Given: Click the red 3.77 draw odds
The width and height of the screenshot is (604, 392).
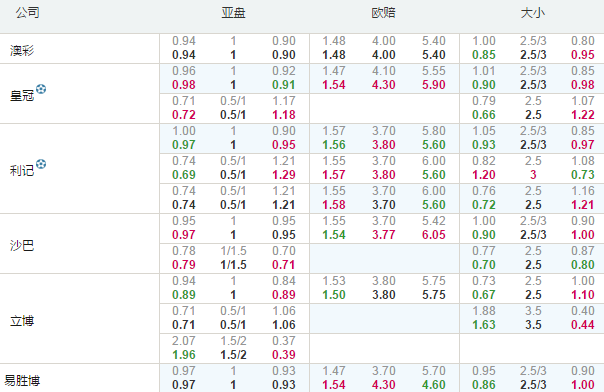Looking at the screenshot, I should 384,235.
